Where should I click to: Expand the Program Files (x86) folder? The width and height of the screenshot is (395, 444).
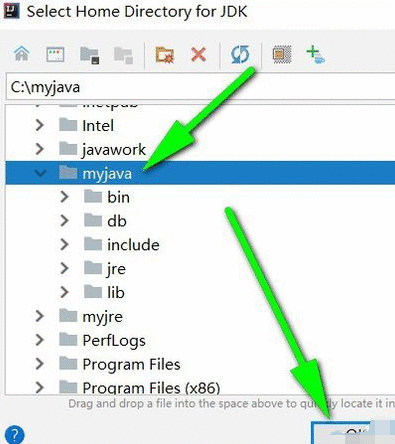[40, 387]
